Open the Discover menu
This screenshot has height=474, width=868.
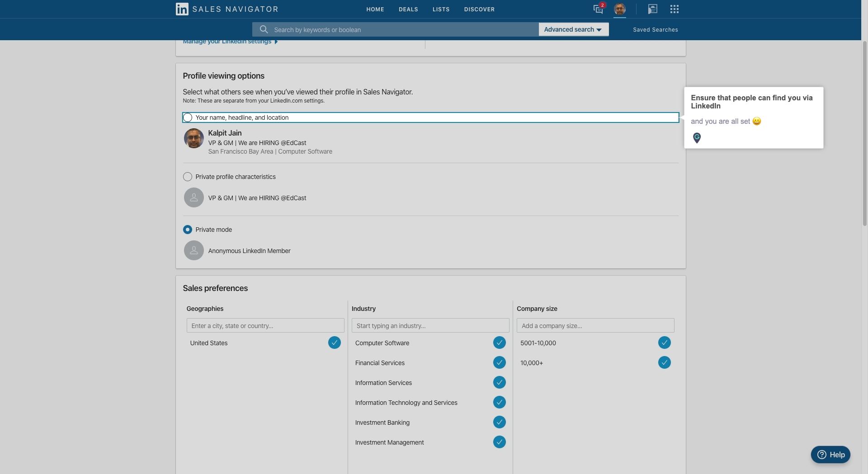[x=479, y=9]
